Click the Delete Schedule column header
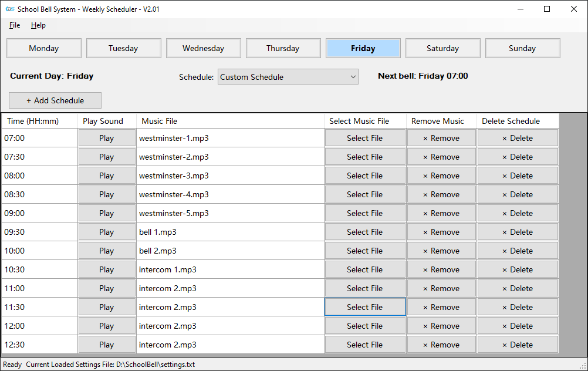The width and height of the screenshot is (588, 371). (518, 121)
